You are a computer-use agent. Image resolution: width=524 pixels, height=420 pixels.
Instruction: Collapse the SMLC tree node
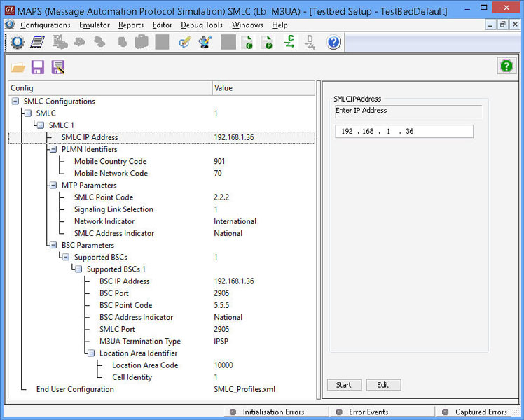tap(28, 113)
